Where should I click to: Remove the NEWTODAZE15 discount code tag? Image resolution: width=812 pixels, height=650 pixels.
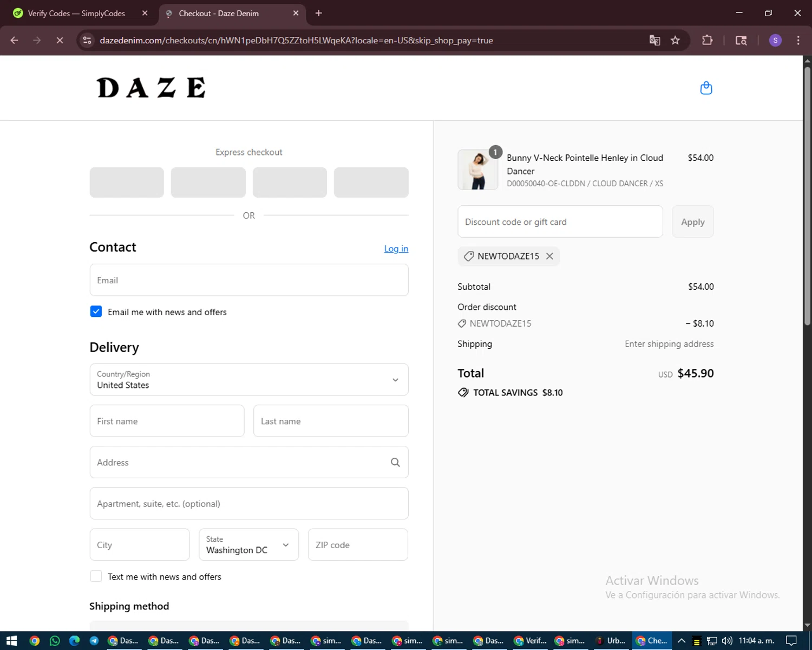click(549, 256)
